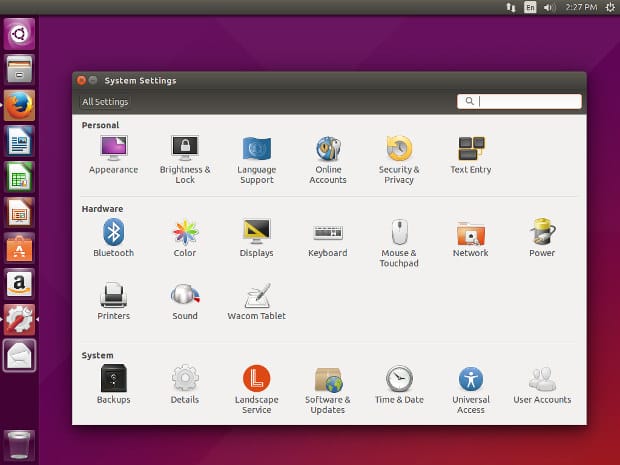Open Online Accounts settings
620x465 pixels.
(328, 159)
